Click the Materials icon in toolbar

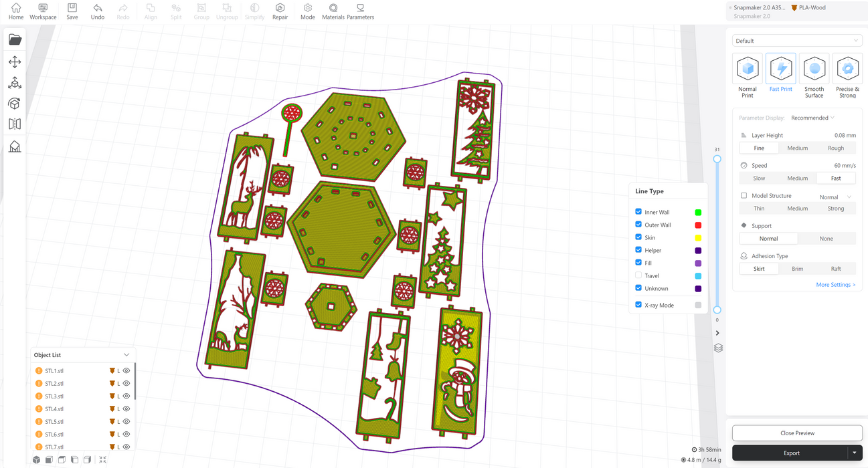click(x=333, y=11)
